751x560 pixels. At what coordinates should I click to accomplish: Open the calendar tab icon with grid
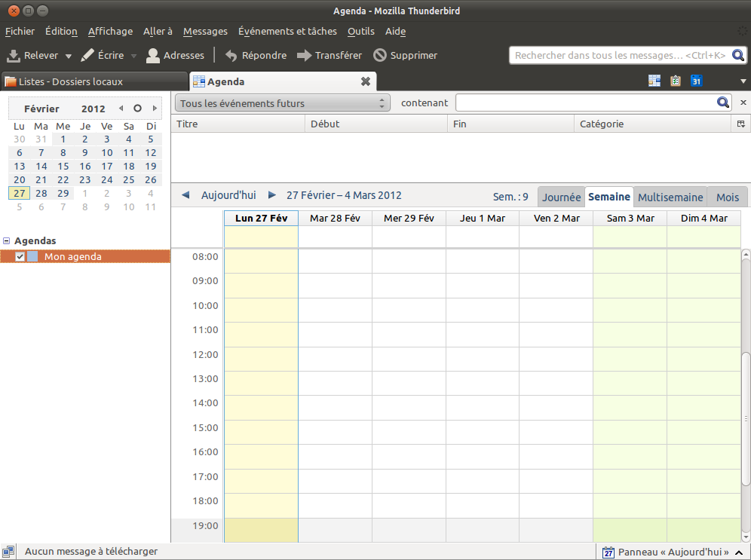654,81
